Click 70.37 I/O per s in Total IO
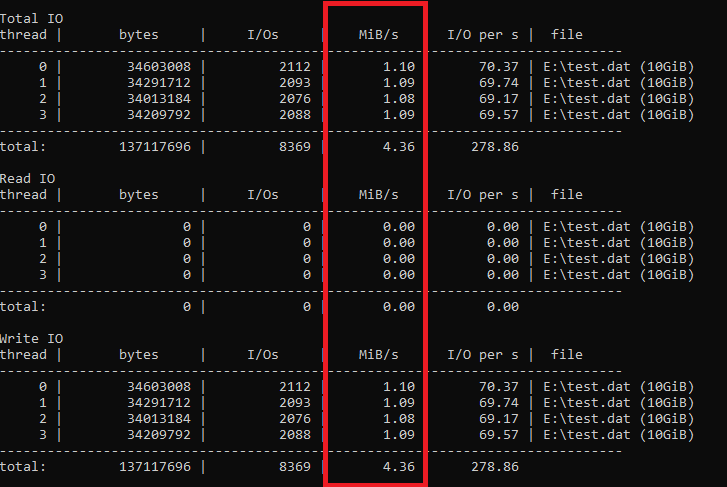727x487 pixels. click(x=498, y=67)
